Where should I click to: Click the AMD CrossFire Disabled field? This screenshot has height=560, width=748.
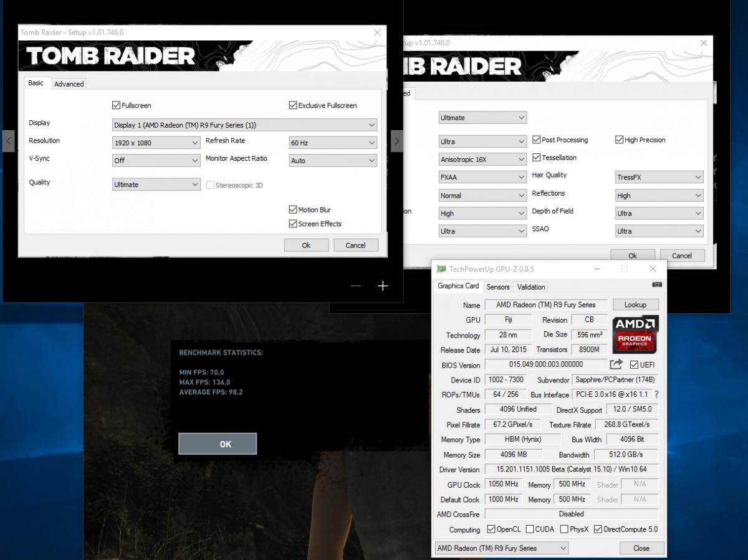(572, 514)
